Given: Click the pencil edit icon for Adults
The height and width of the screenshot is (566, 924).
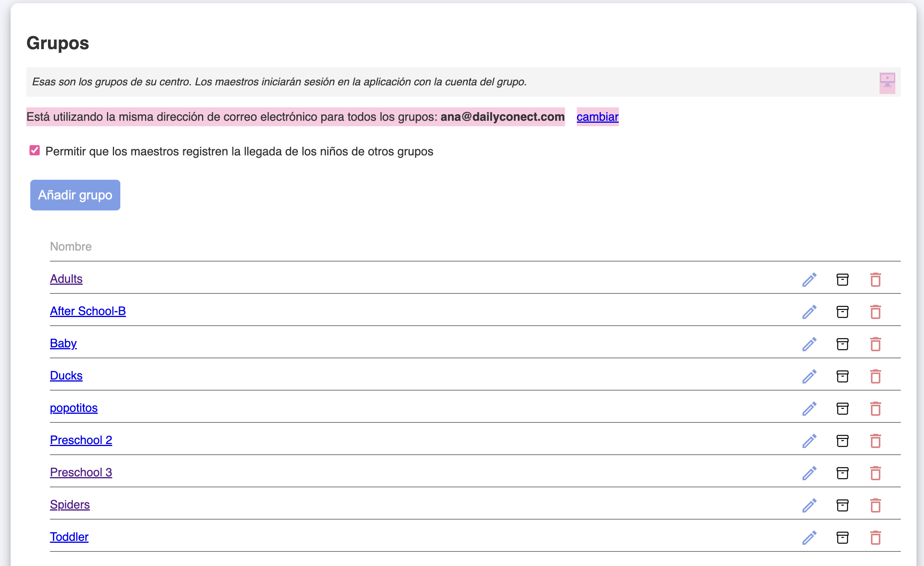Looking at the screenshot, I should click(809, 280).
